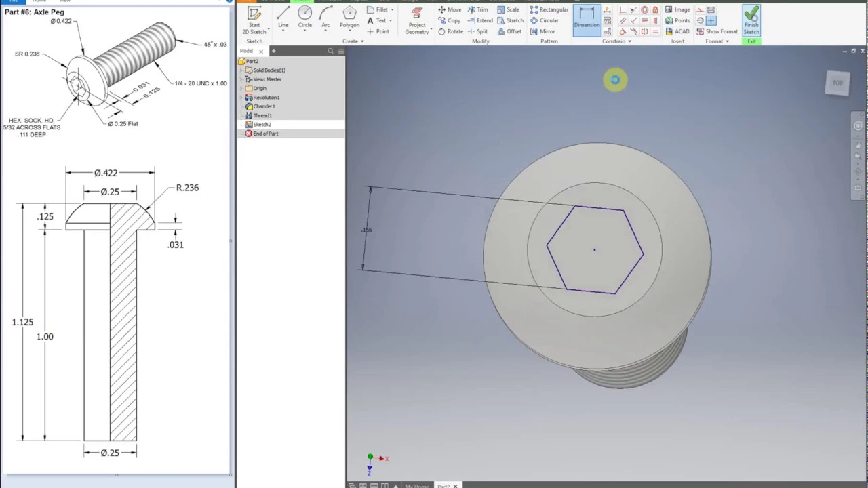Viewport: 868px width, 488px height.
Task: Click the concentric constraint icon
Action: (x=644, y=9)
